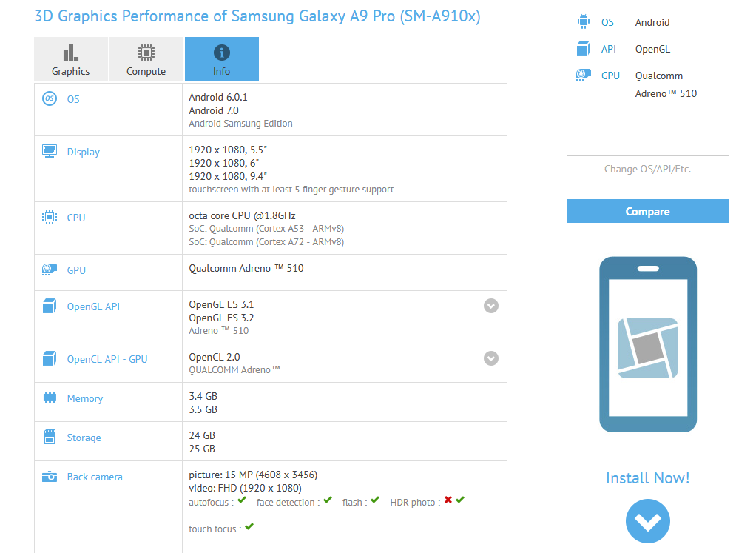Image resolution: width=756 pixels, height=553 pixels.
Task: Click the OS label in table
Action: pos(73,99)
